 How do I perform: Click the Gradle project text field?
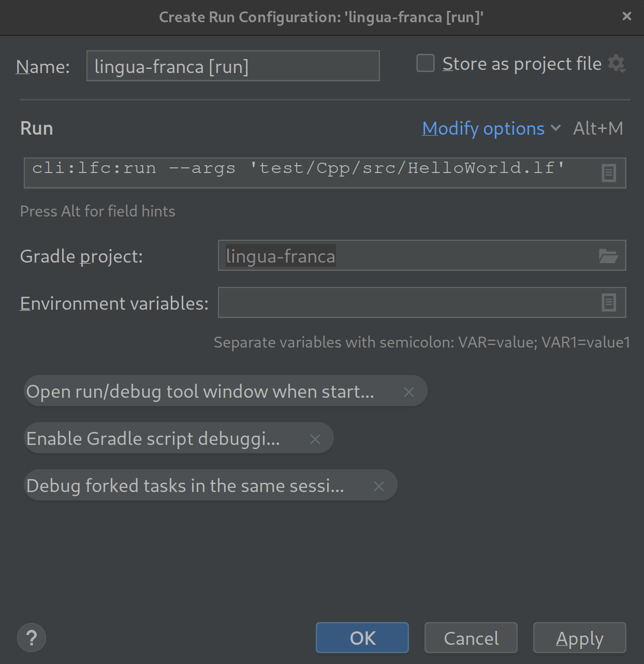404,256
